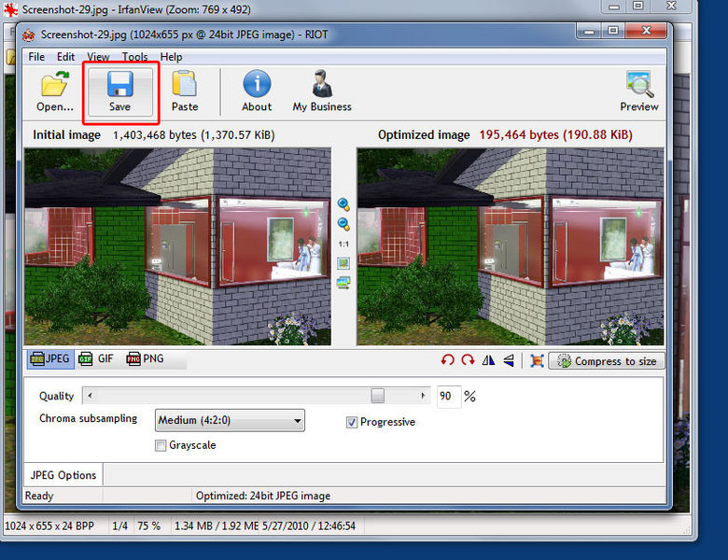The image size is (728, 560).
Task: Click the Optimized image preview
Action: 511,246
